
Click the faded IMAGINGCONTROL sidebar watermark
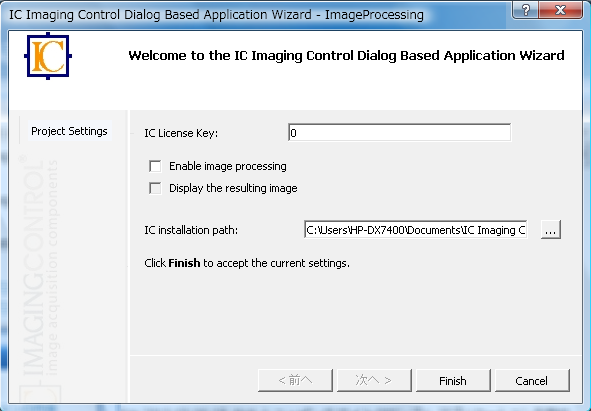39,268
